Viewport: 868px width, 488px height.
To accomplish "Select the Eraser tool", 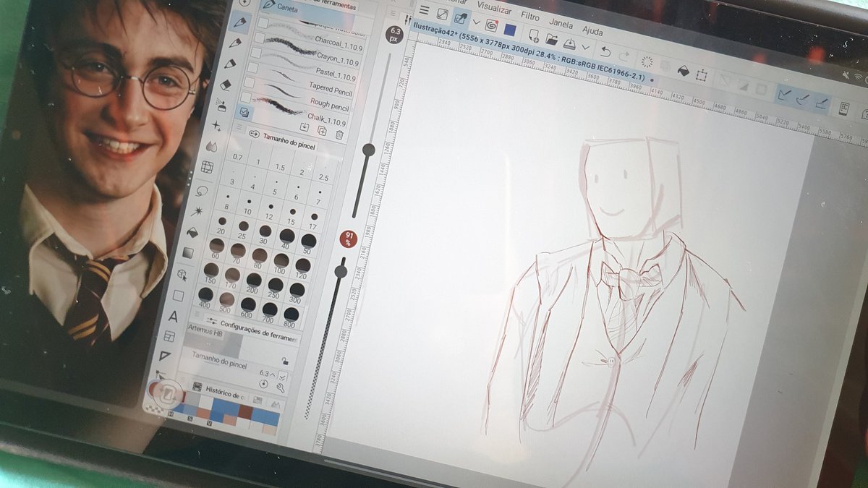I will click(226, 85).
